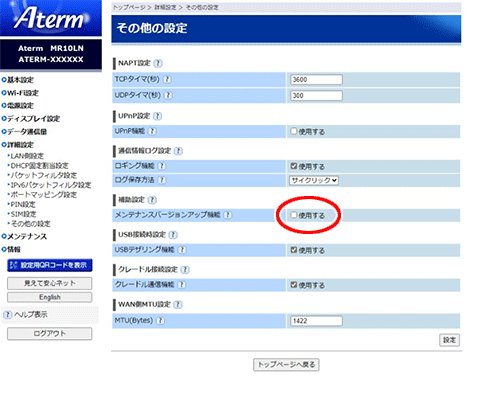Image resolution: width=500 pixels, height=393 pixels.
Task: Focus the MTU field showing 1422
Action: pos(316,321)
